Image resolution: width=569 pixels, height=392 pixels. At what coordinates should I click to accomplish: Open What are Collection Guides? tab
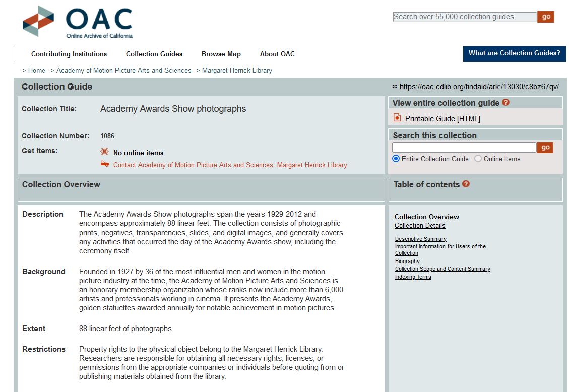coord(514,54)
